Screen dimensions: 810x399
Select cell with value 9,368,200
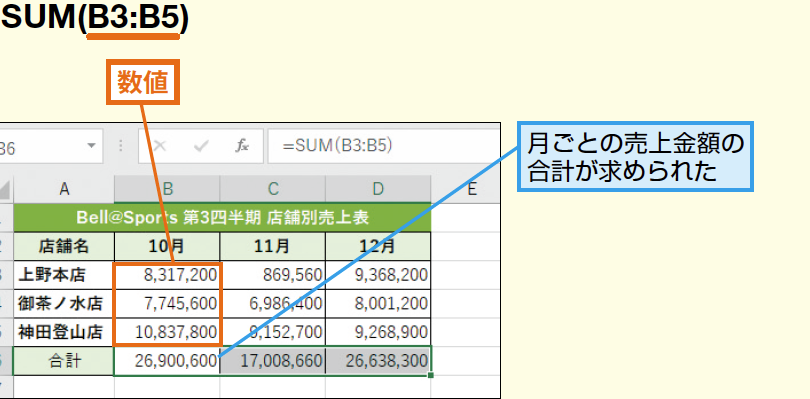(378, 275)
